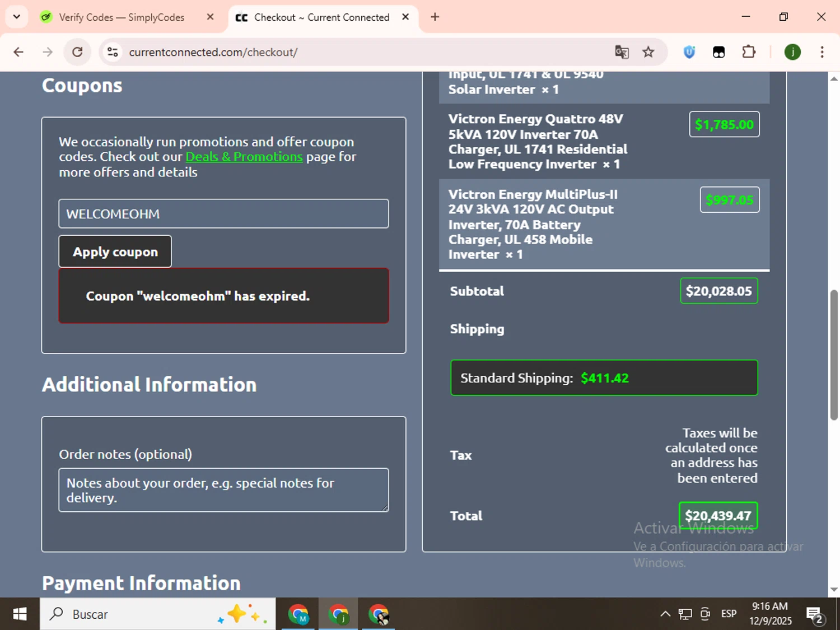
Task: Close the Checkout Current Connected tab
Action: 405,17
